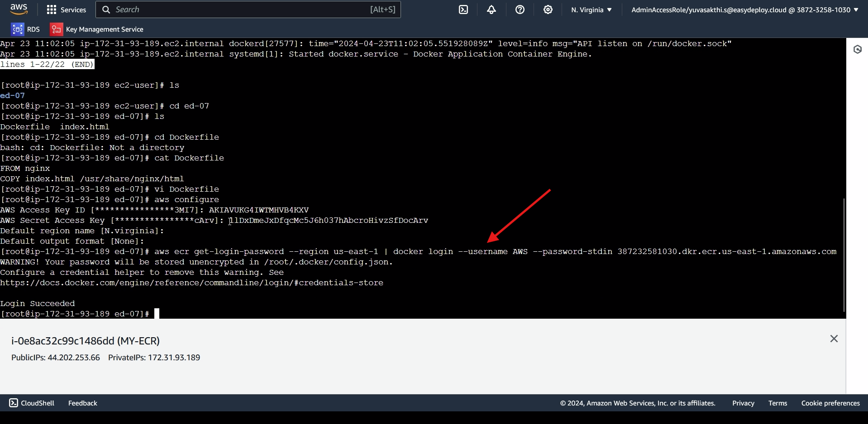Click the AWS logo home icon
Viewport: 868px width, 424px height.
point(19,9)
